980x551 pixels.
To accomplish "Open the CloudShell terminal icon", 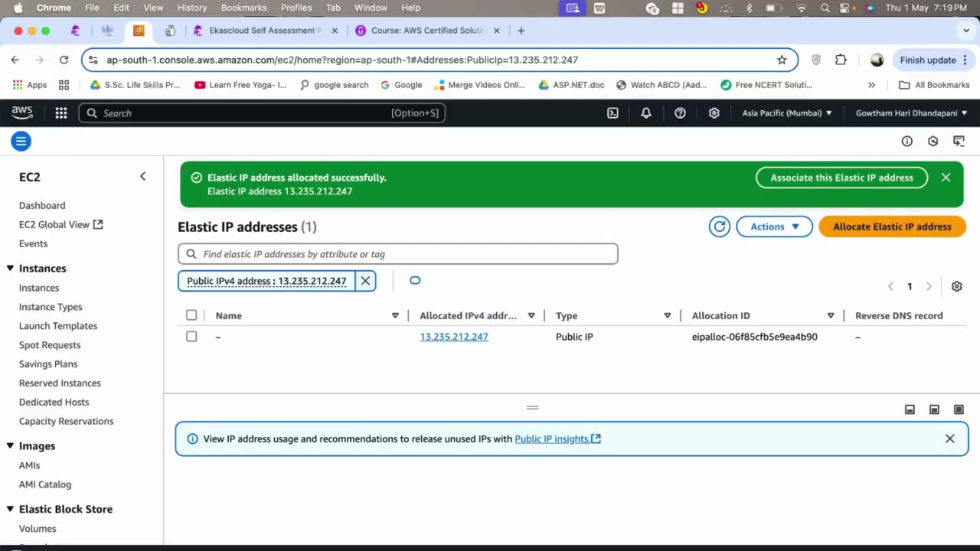I will tap(612, 113).
